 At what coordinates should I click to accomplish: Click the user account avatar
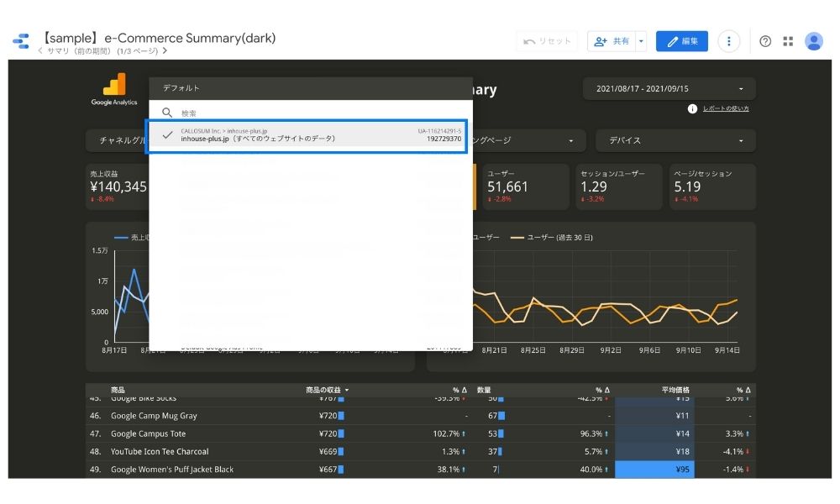pyautogui.click(x=814, y=41)
